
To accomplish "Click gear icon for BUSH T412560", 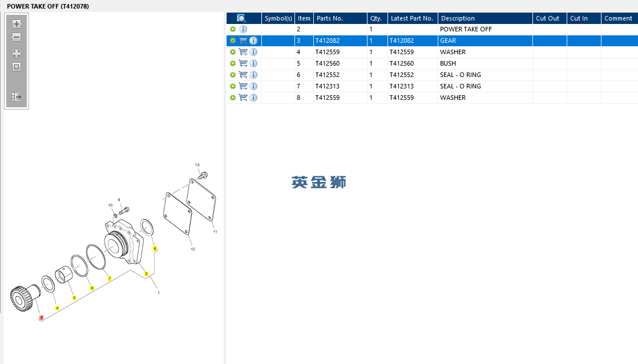I will tap(233, 63).
